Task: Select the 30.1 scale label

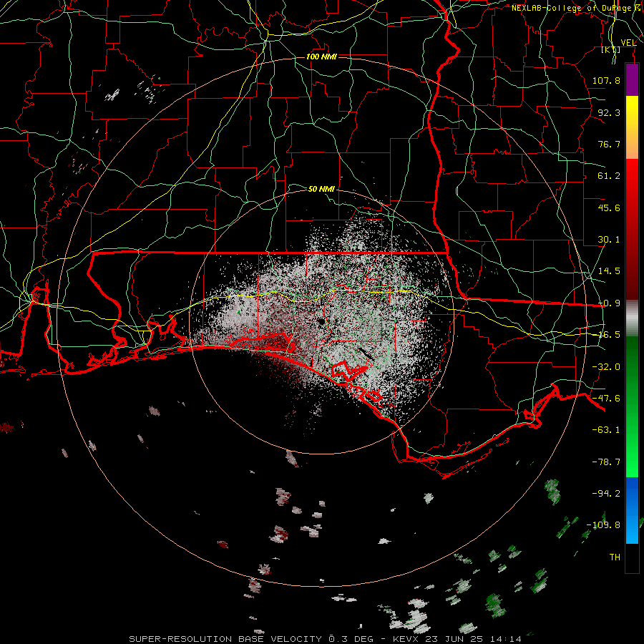Action: tap(609, 239)
